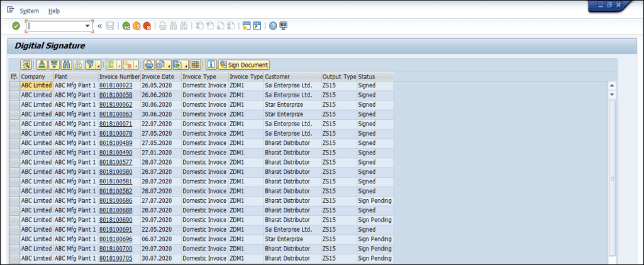Open invoice number 8018100700 link
644x265 pixels.
116,249
